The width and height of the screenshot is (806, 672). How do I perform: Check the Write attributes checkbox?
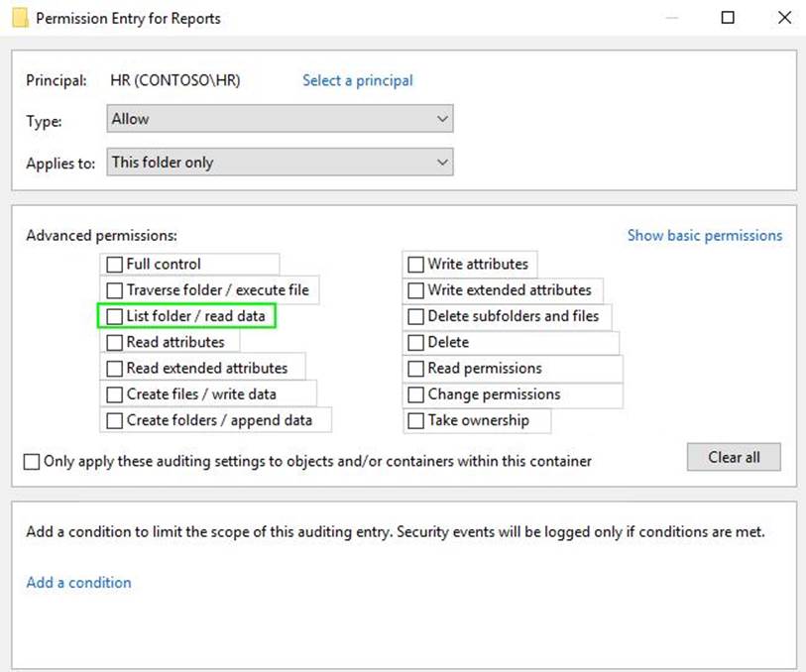pos(416,265)
